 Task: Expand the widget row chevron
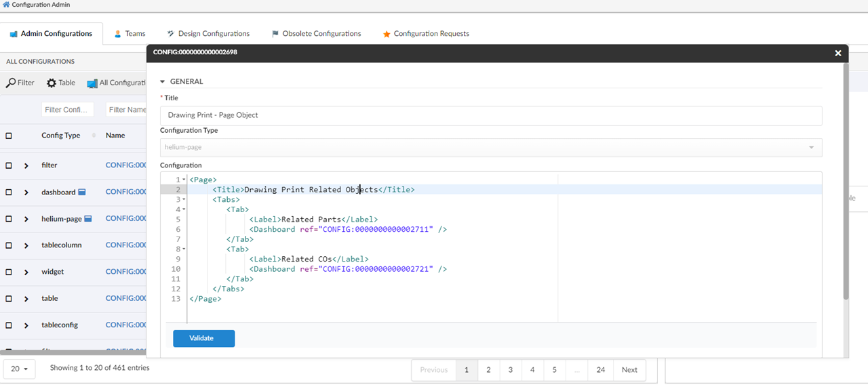(x=26, y=272)
